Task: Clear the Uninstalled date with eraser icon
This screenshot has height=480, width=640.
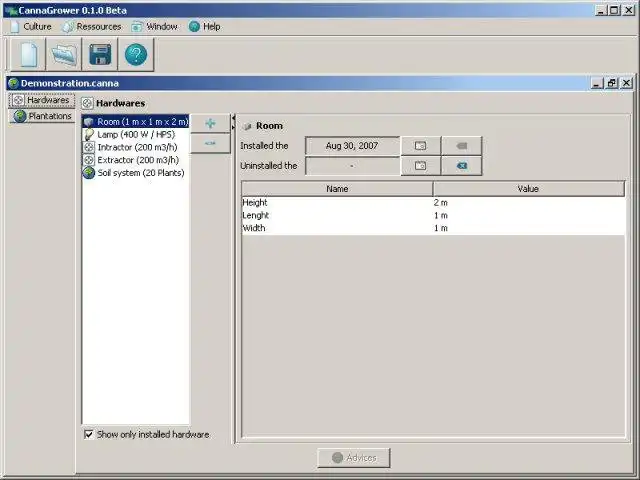Action: point(462,166)
